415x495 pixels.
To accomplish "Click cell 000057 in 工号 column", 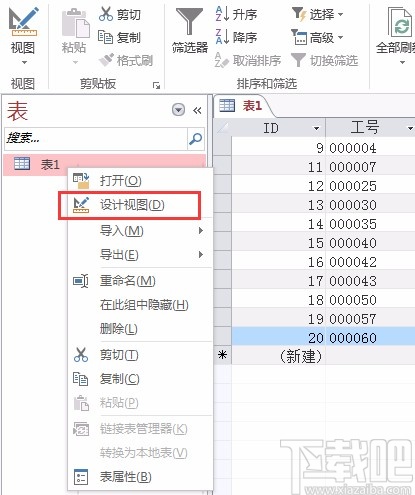I will tap(370, 319).
